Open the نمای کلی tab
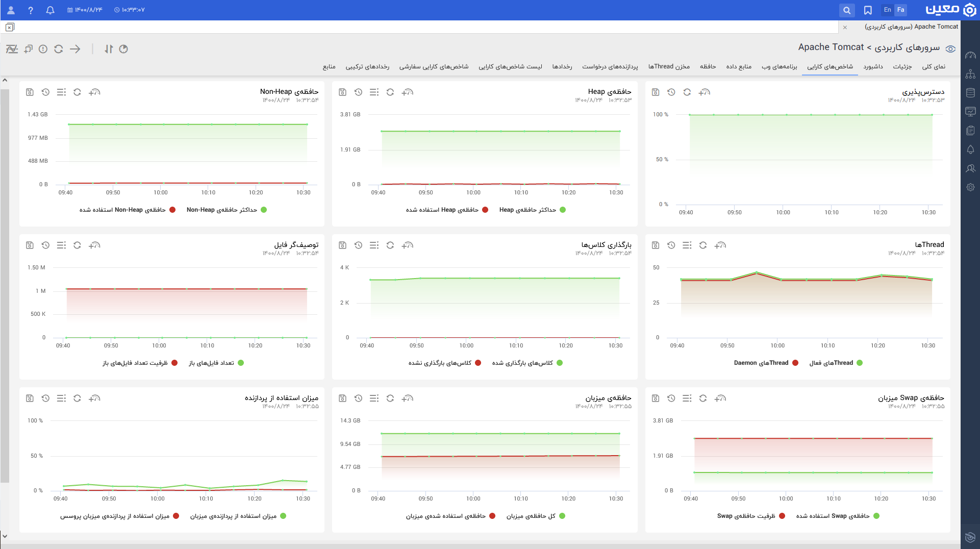Screen dimensions: 980x549 click(934, 66)
